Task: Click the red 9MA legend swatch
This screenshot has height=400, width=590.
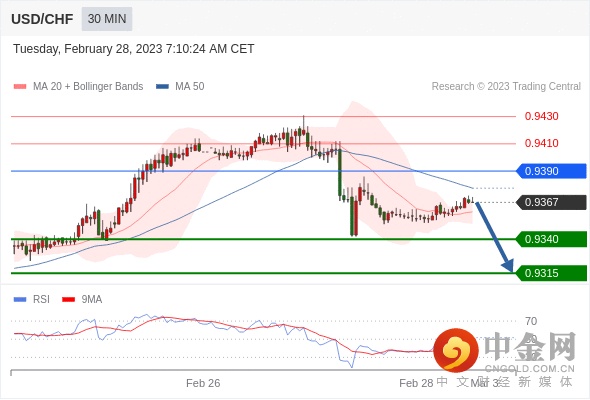Action: [68, 300]
